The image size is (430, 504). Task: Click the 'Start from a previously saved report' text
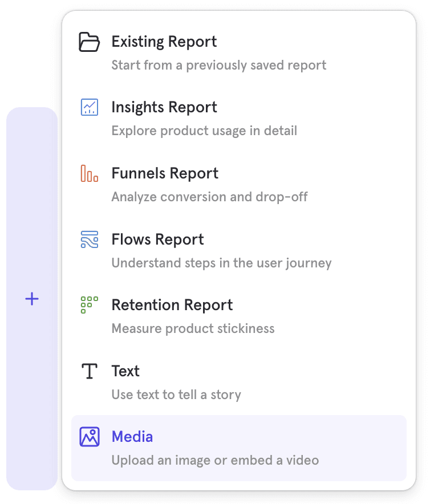click(218, 65)
